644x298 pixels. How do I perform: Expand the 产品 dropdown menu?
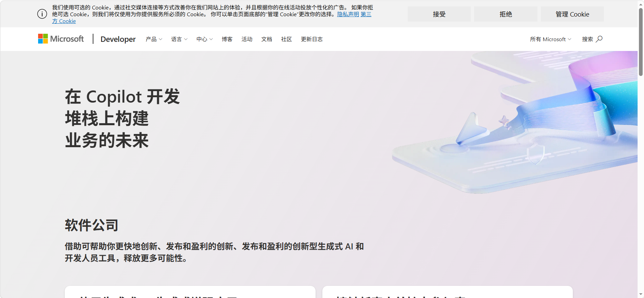(x=154, y=39)
